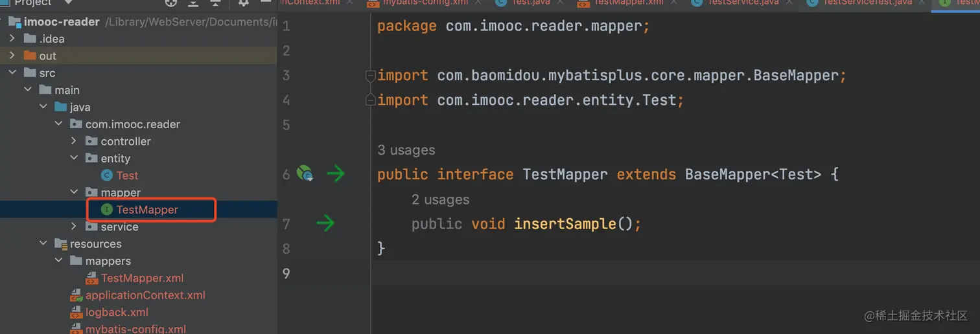Open the implemented-by gutter icon on line 6
The width and height of the screenshot is (980, 334).
pos(305,173)
